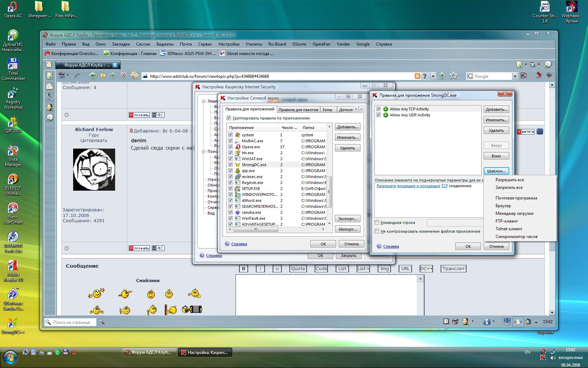
Task: Open the new tab page icon in Opera
Action: 49,64
